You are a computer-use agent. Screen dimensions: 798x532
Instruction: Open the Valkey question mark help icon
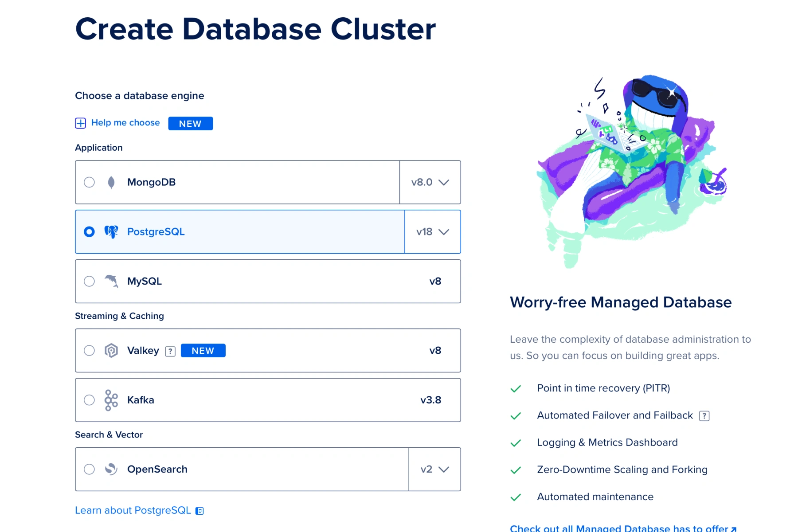point(170,351)
